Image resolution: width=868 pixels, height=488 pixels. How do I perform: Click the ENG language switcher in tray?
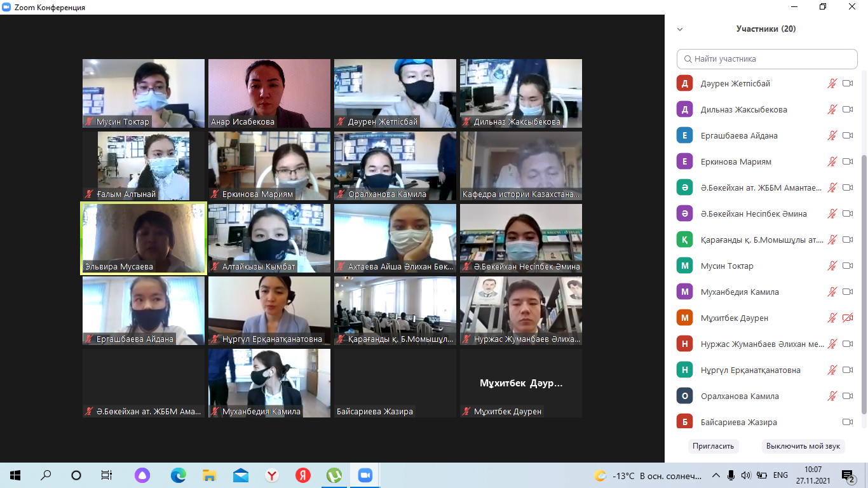pos(780,475)
